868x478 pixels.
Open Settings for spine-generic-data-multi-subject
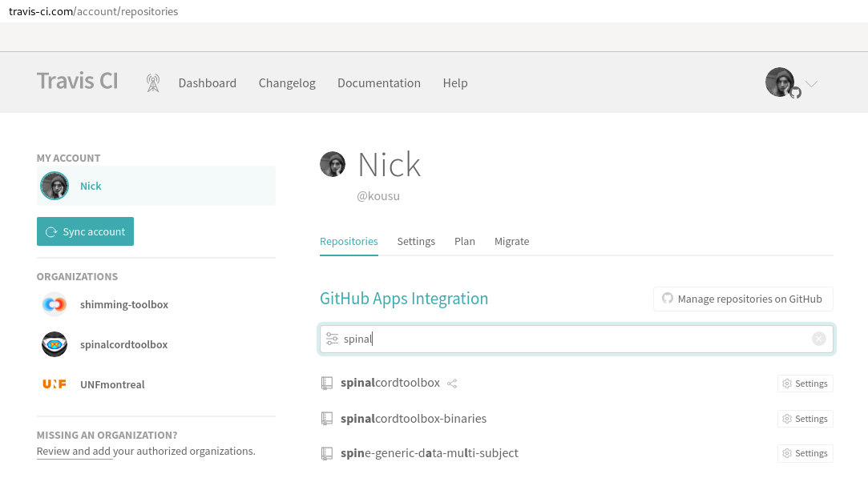click(805, 453)
